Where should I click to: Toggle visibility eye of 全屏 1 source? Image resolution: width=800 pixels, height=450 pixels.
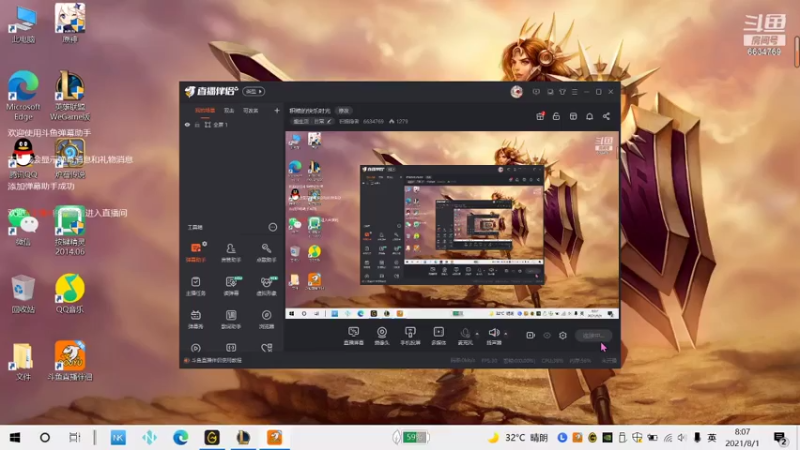[187, 124]
